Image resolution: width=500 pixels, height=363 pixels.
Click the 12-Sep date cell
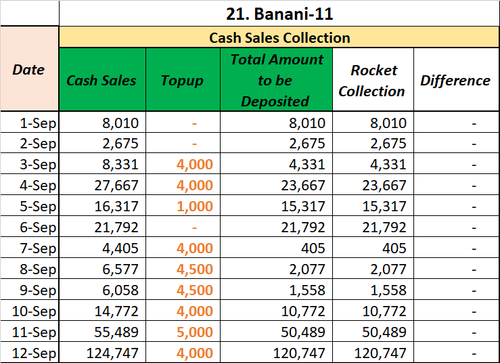(29, 353)
